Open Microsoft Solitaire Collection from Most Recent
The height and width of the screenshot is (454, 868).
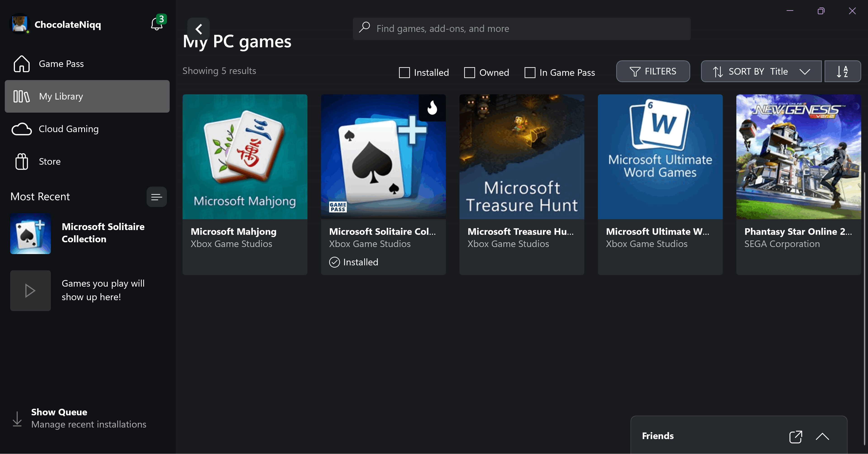(87, 233)
